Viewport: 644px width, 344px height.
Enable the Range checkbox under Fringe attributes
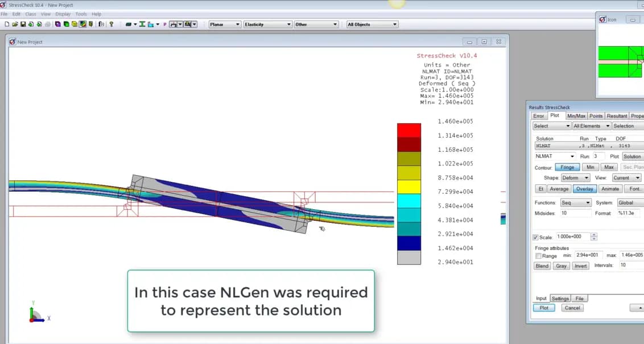tap(539, 256)
